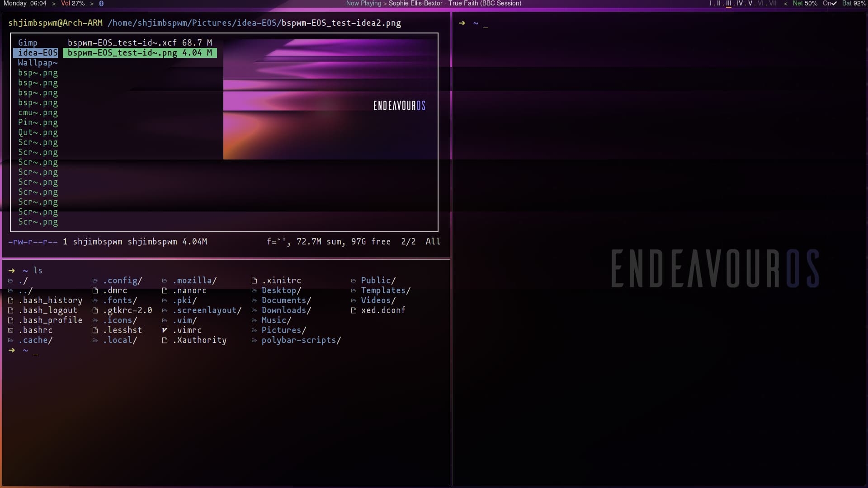Click the file icon beside .xinitrc
The image size is (868, 488).
click(x=254, y=281)
